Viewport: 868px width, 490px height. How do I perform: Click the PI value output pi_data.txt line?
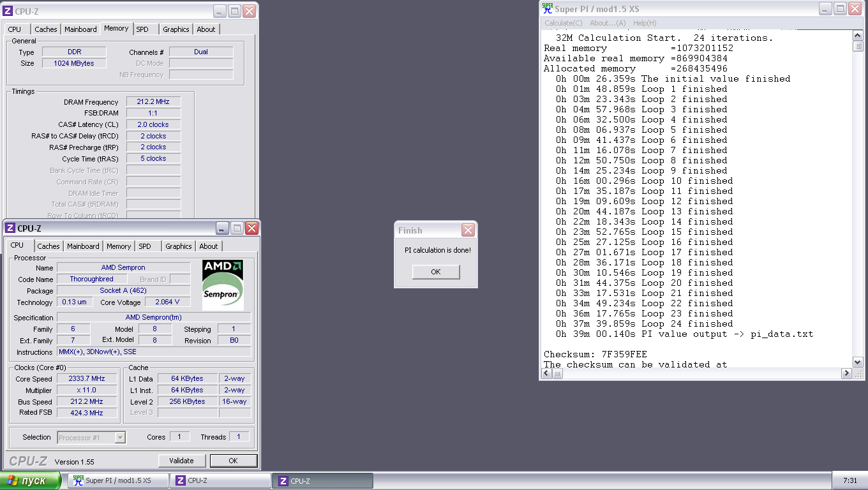[x=684, y=334]
